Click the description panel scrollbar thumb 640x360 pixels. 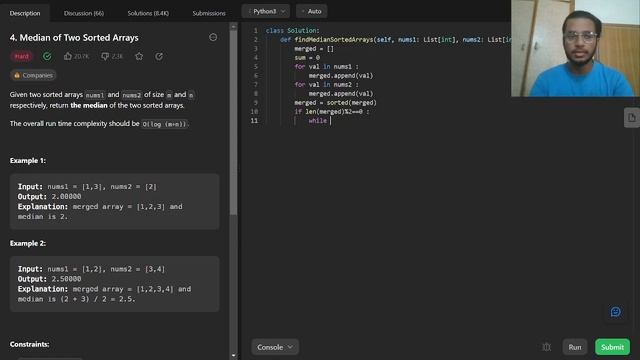point(233,122)
